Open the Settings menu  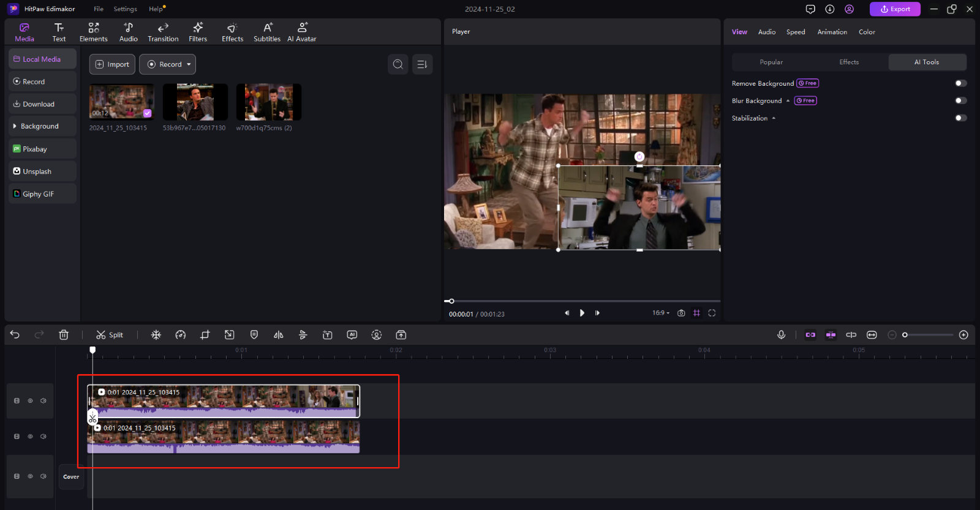(125, 9)
